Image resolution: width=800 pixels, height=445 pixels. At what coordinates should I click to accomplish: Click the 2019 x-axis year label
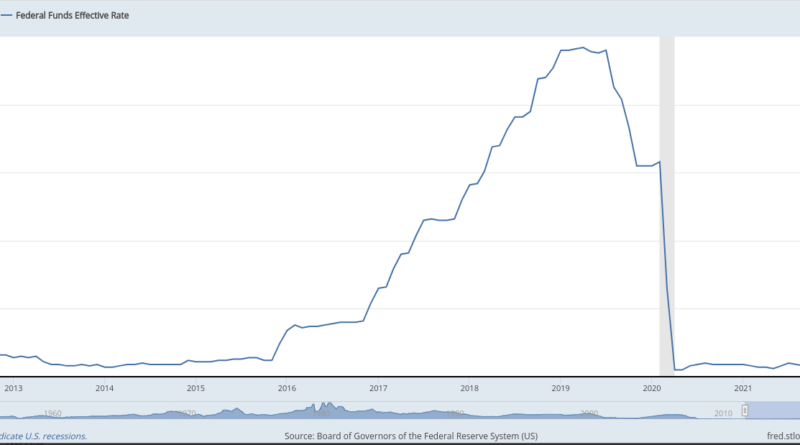pyautogui.click(x=560, y=389)
